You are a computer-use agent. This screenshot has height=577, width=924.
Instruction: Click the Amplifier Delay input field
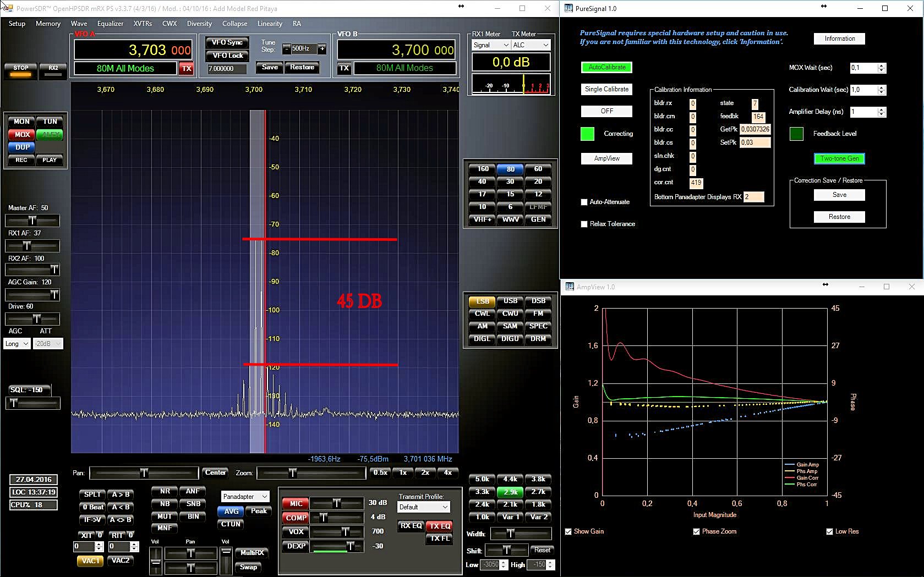click(x=865, y=112)
